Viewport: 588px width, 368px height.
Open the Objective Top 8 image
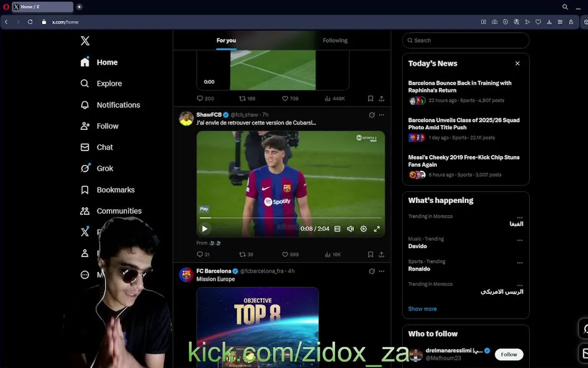point(258,328)
